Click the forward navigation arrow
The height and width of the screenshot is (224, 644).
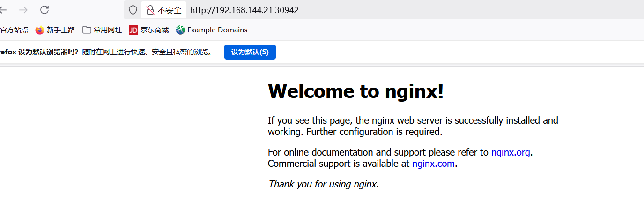pyautogui.click(x=23, y=10)
